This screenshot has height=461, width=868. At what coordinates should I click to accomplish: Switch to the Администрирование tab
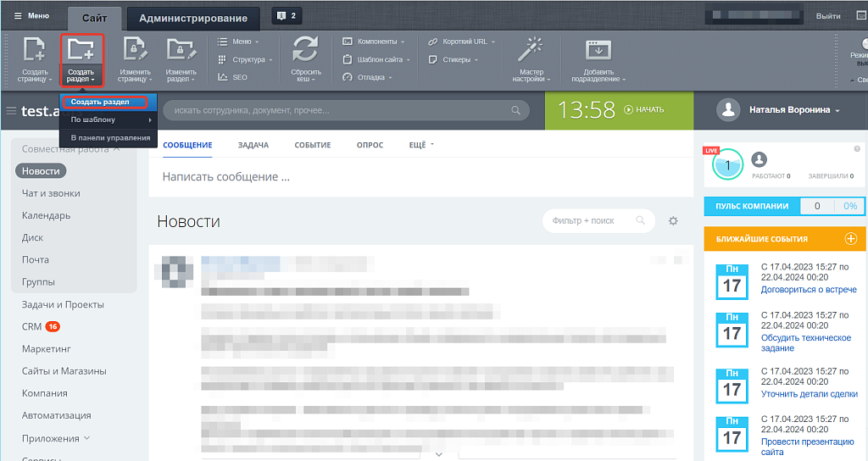coord(193,19)
